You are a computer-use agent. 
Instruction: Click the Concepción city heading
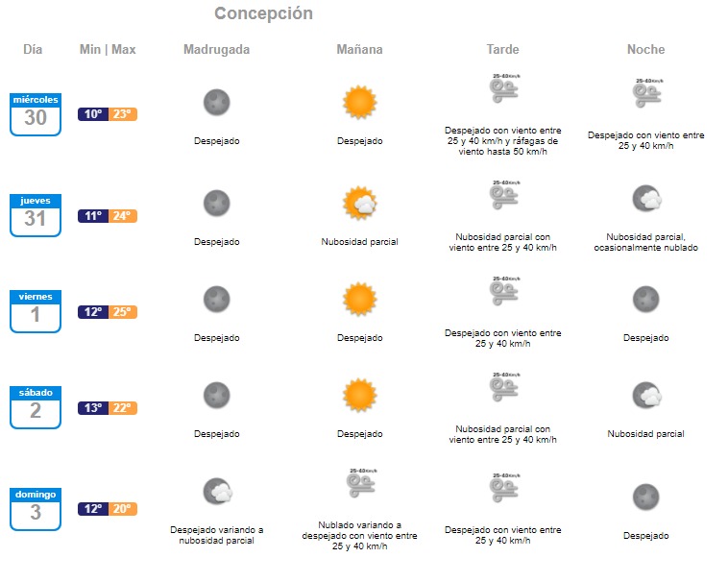[x=263, y=13]
